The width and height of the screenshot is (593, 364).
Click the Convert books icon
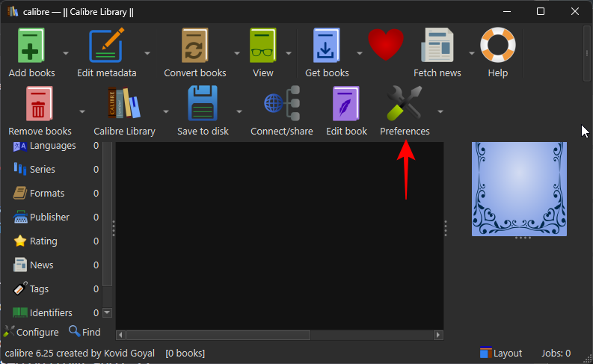[x=194, y=45]
